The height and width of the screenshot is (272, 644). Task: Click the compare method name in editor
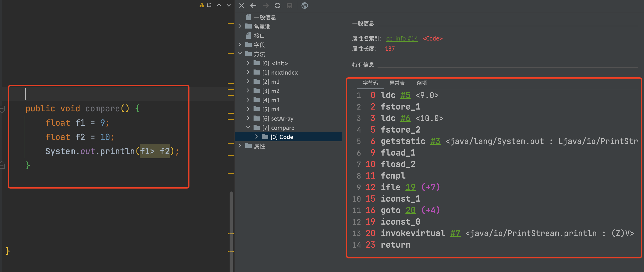(103, 109)
